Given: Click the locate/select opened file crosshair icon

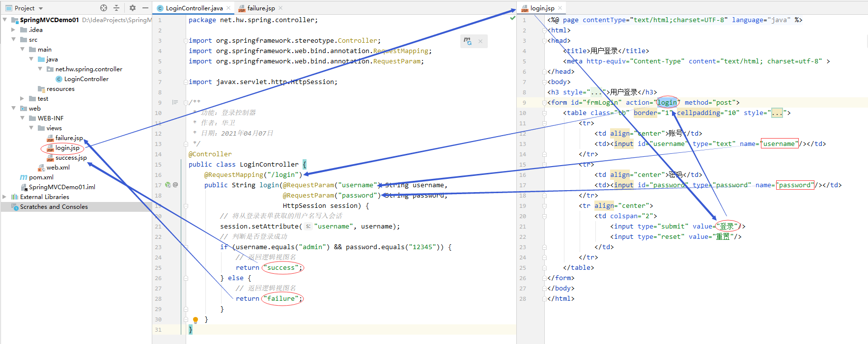Looking at the screenshot, I should 104,8.
